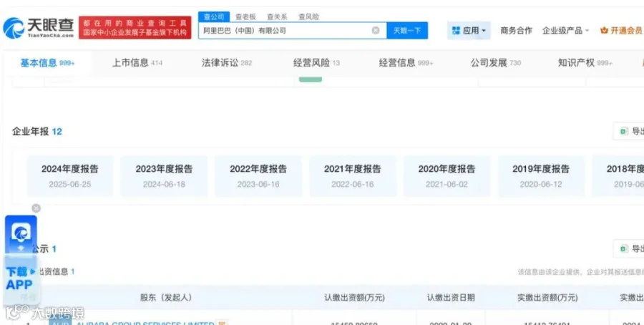Click the 天眼一下 search button
Screen dimensions: 644x325
[407, 30]
